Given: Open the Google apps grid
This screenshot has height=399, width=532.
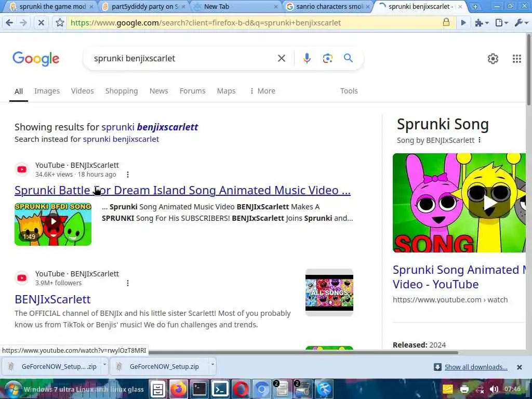Looking at the screenshot, I should [x=517, y=59].
